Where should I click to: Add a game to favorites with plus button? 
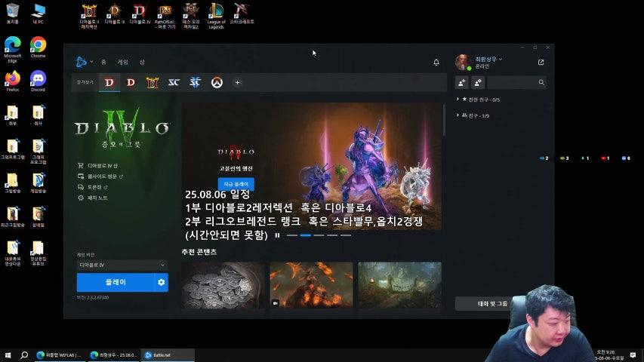pos(237,82)
